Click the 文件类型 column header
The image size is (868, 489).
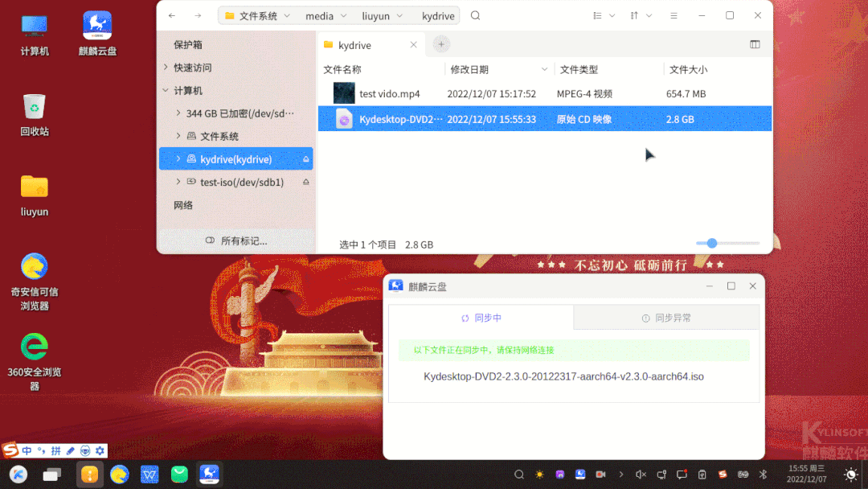pyautogui.click(x=579, y=69)
